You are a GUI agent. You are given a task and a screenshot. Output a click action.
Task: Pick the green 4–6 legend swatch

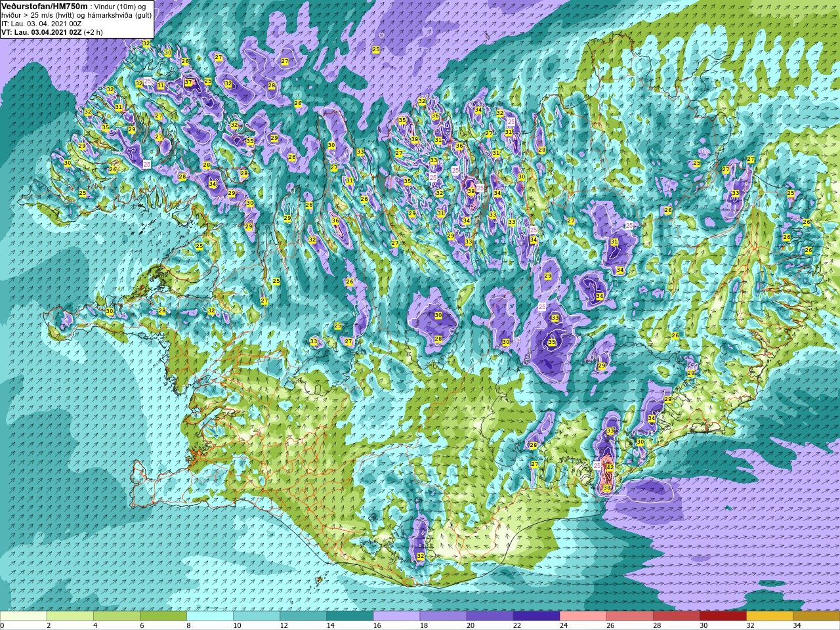click(117, 616)
